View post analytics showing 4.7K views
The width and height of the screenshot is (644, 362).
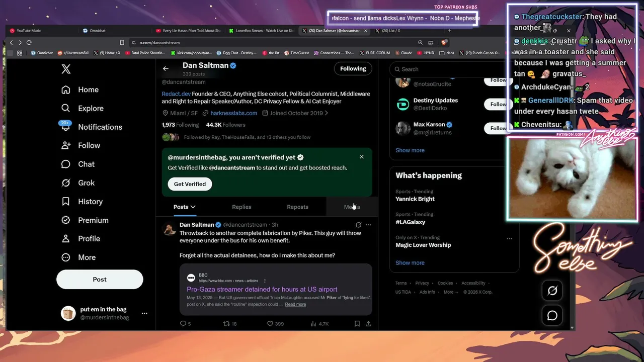pos(314,324)
